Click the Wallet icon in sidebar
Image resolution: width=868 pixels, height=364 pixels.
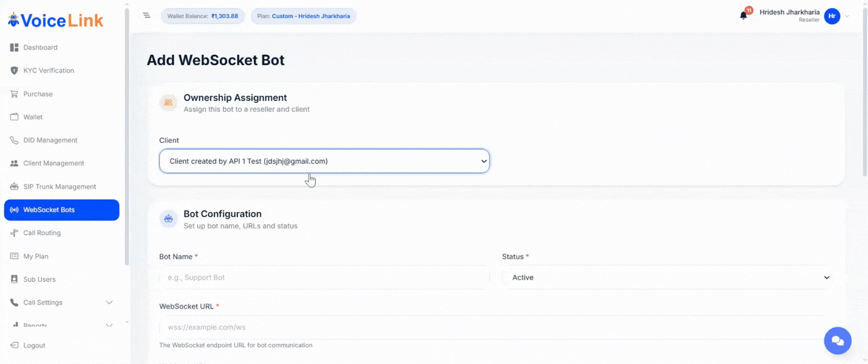[14, 117]
